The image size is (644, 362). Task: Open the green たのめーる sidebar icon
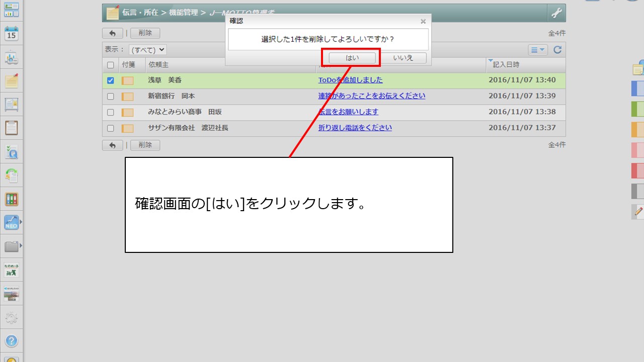11,270
